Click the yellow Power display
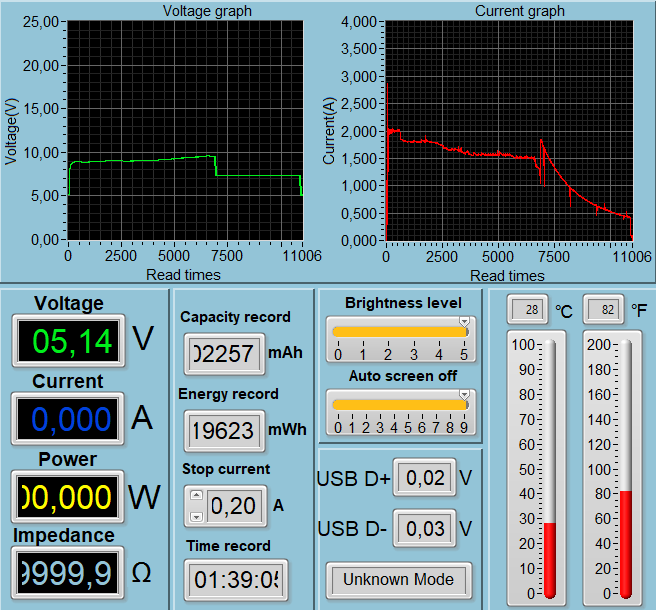Image resolution: width=656 pixels, height=610 pixels. click(x=68, y=497)
